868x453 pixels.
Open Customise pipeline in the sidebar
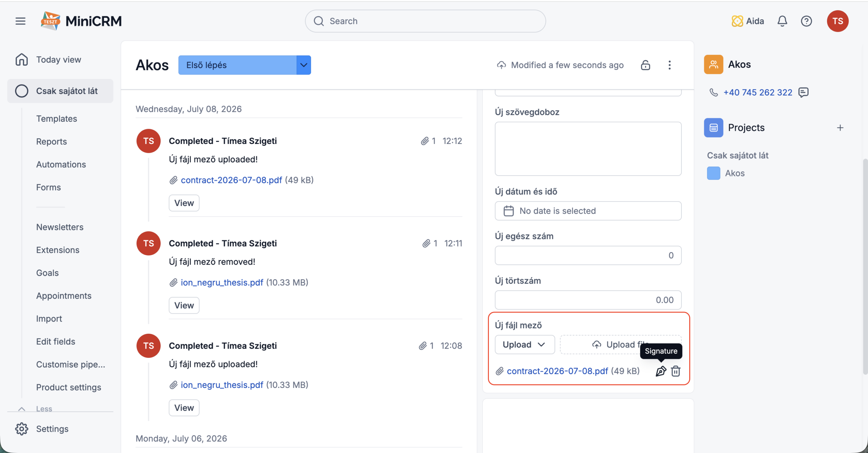tap(71, 364)
